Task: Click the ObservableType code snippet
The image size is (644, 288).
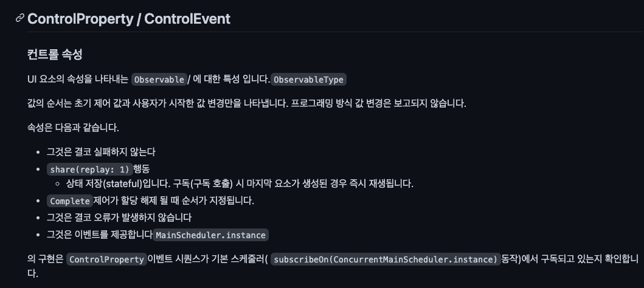Action: pos(308,80)
